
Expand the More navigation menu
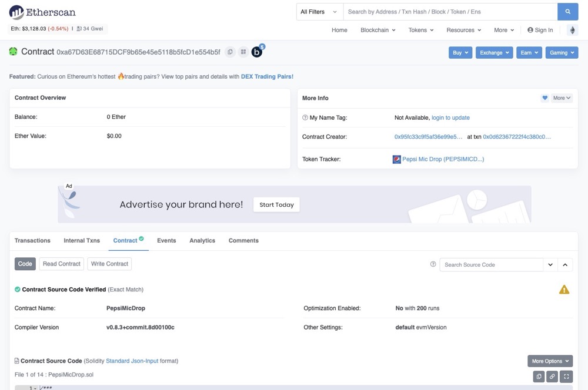(504, 30)
